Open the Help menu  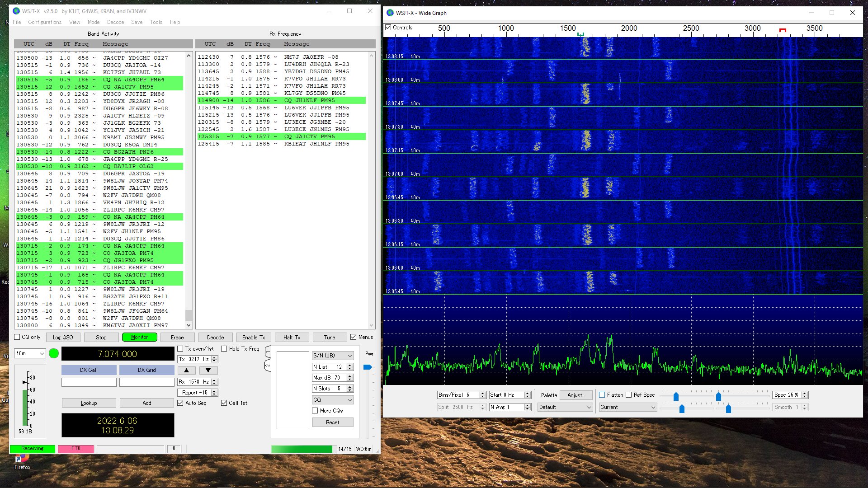click(x=175, y=22)
